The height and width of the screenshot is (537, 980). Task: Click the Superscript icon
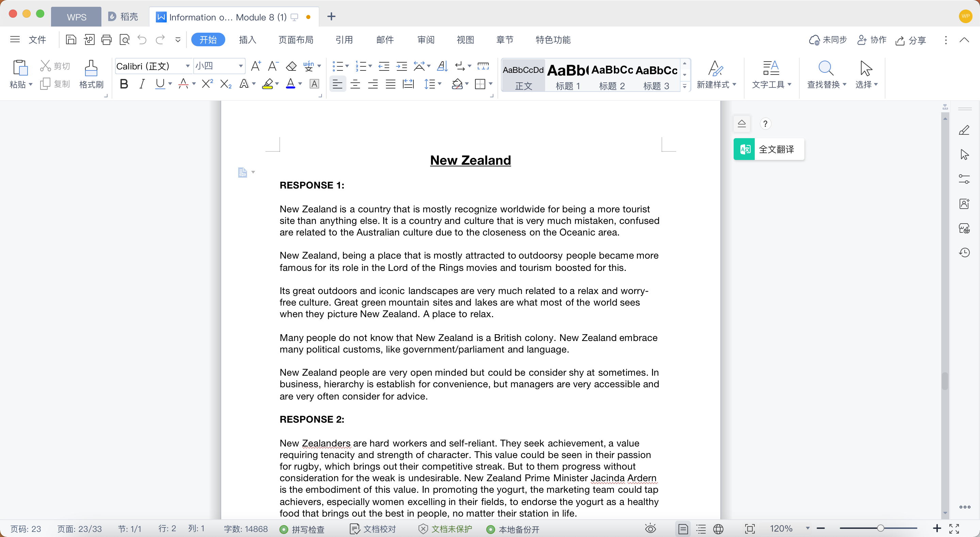click(207, 84)
